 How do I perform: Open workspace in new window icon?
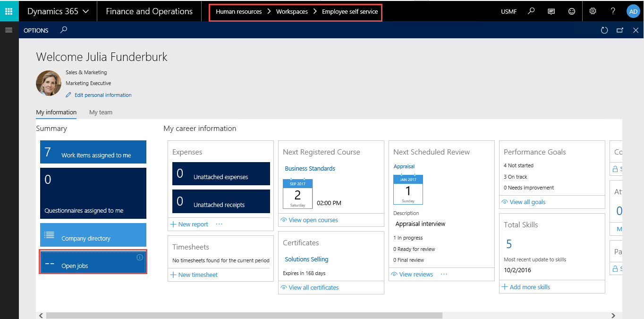pyautogui.click(x=620, y=30)
